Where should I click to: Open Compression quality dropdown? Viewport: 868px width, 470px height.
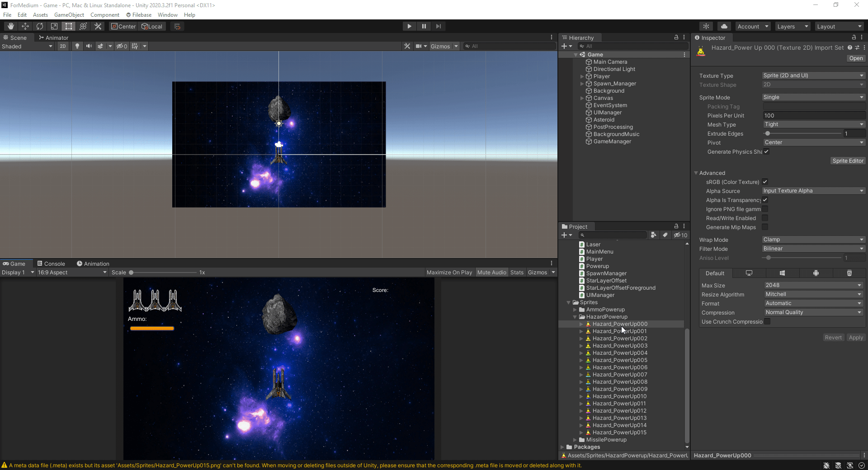click(814, 312)
